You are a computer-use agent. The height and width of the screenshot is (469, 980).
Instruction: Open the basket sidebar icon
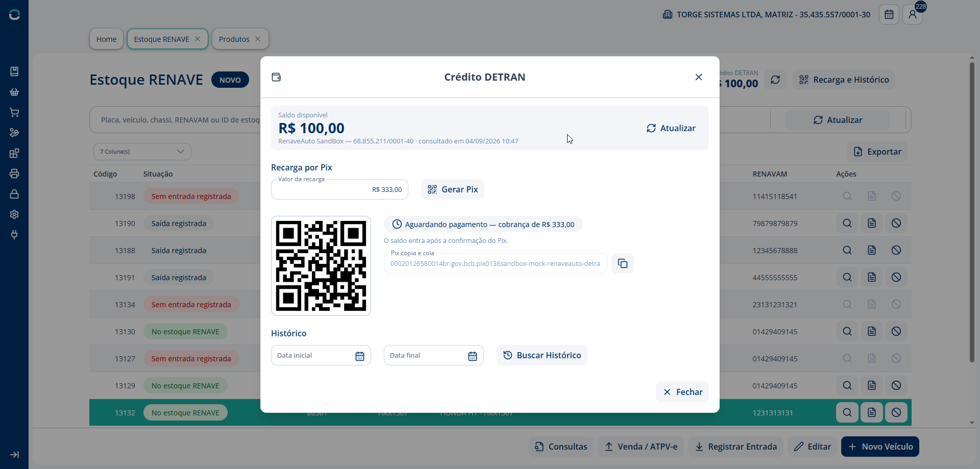tap(14, 92)
